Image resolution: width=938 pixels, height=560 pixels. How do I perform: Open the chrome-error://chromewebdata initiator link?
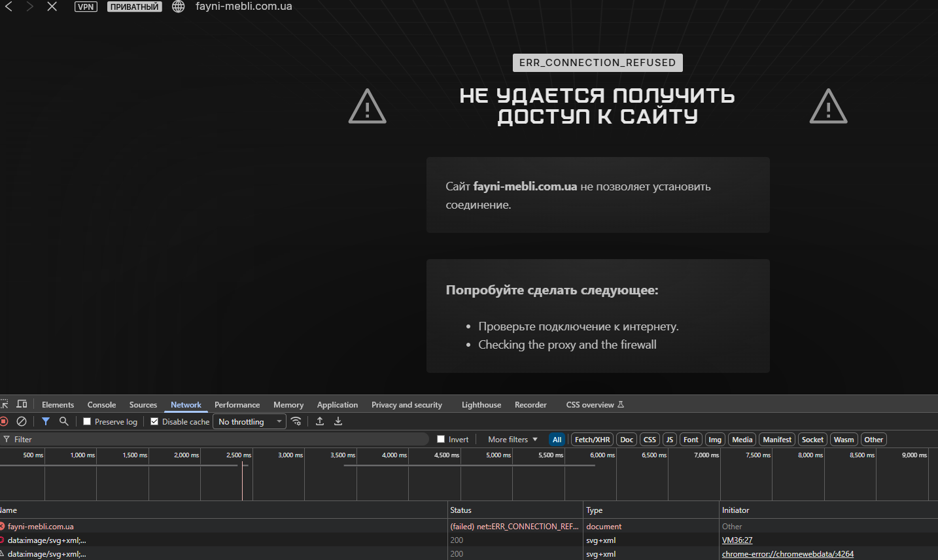point(788,554)
